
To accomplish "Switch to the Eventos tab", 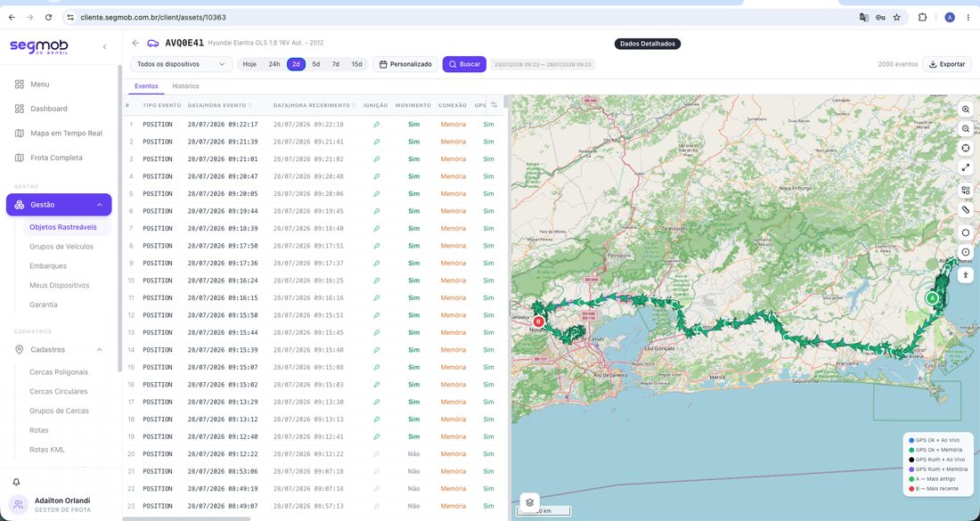I will tap(146, 86).
